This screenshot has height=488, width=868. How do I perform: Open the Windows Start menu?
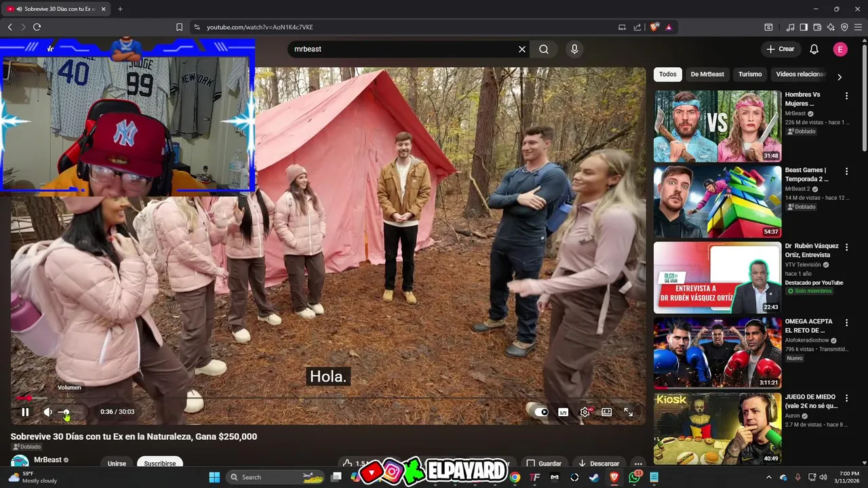coord(214,477)
